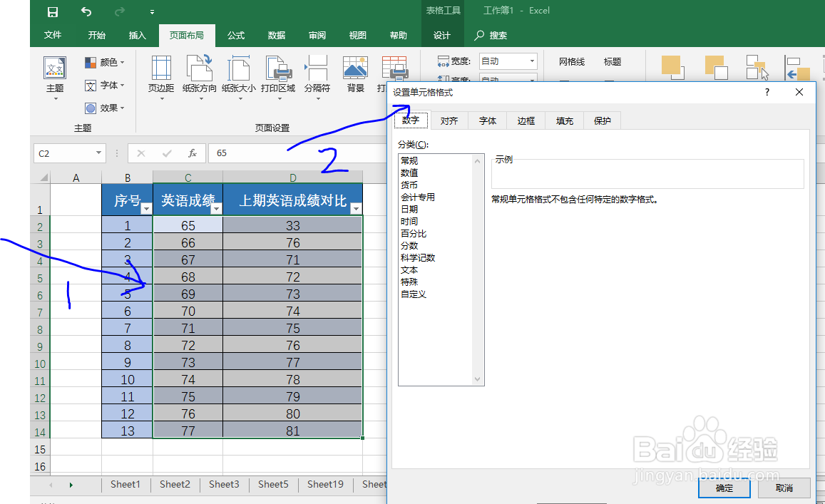Screen dimensions: 825x504
Task: Open the 宽度 scale dropdown set to 自动
Action: click(x=531, y=61)
